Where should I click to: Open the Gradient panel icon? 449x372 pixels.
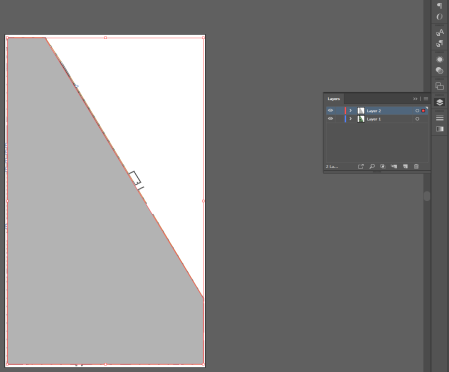(440, 129)
